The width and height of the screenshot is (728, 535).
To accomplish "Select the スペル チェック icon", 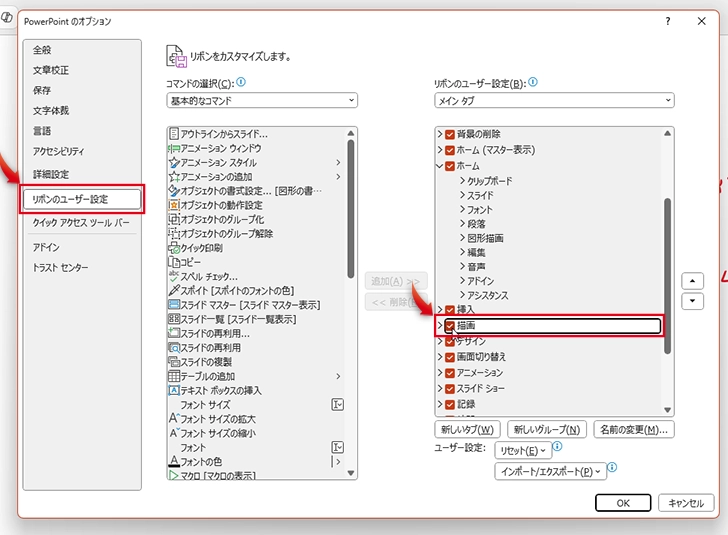I will [174, 276].
